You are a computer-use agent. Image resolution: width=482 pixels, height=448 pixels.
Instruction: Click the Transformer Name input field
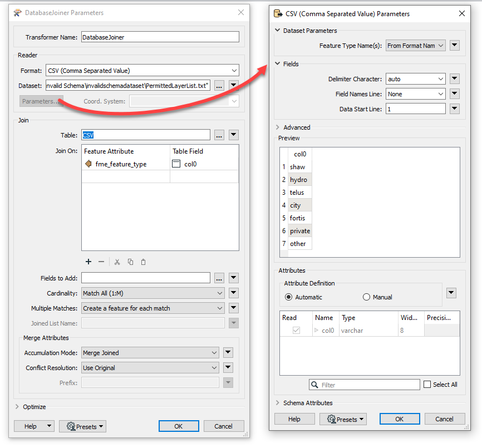pos(161,37)
